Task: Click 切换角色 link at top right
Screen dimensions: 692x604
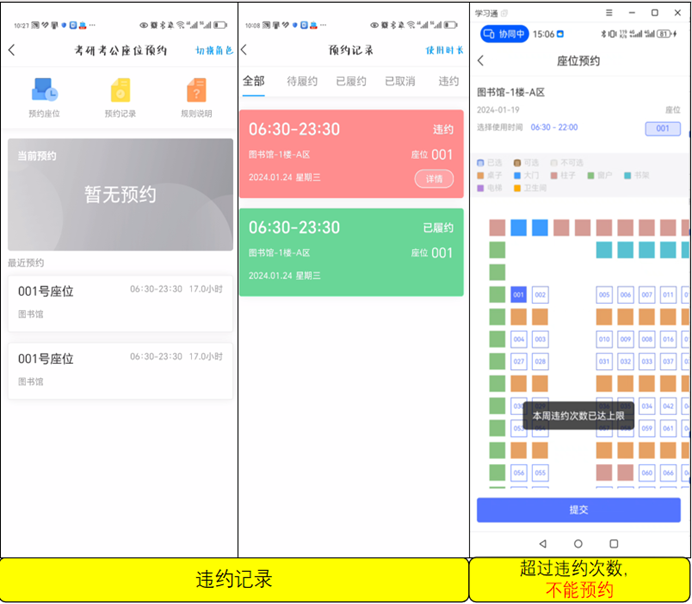Action: [213, 50]
